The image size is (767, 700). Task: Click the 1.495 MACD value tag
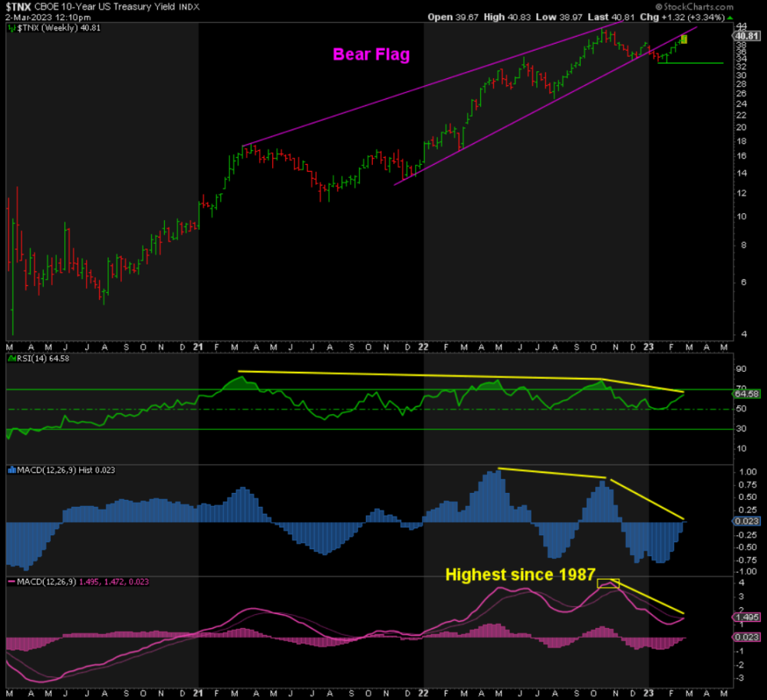(746, 617)
